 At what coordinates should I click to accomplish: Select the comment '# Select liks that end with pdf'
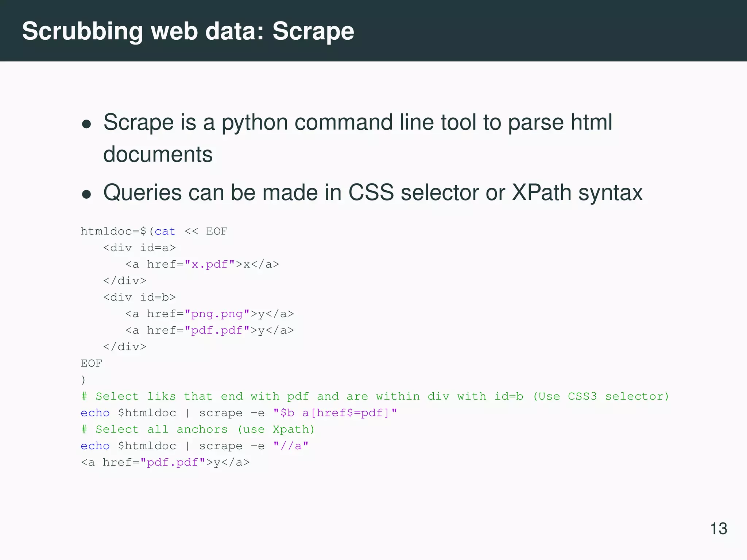(375, 396)
